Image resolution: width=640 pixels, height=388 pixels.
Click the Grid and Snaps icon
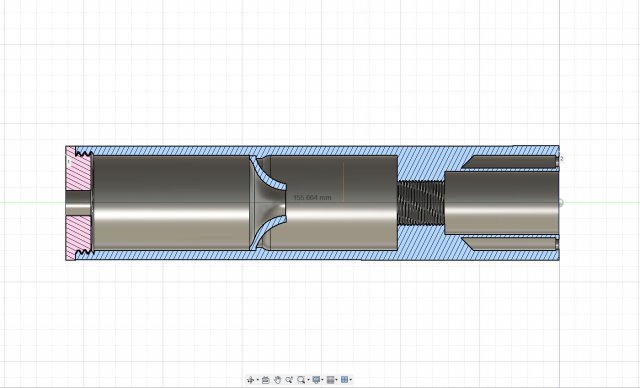[331, 380]
